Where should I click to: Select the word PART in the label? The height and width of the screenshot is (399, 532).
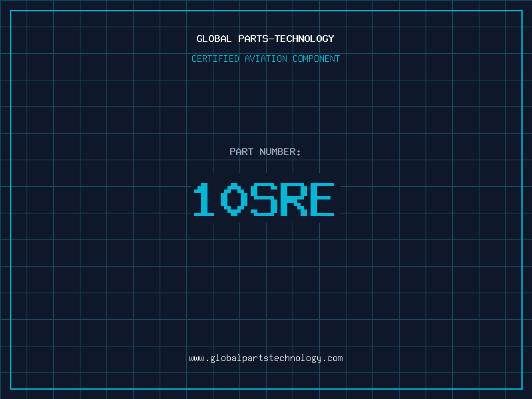[x=241, y=152]
